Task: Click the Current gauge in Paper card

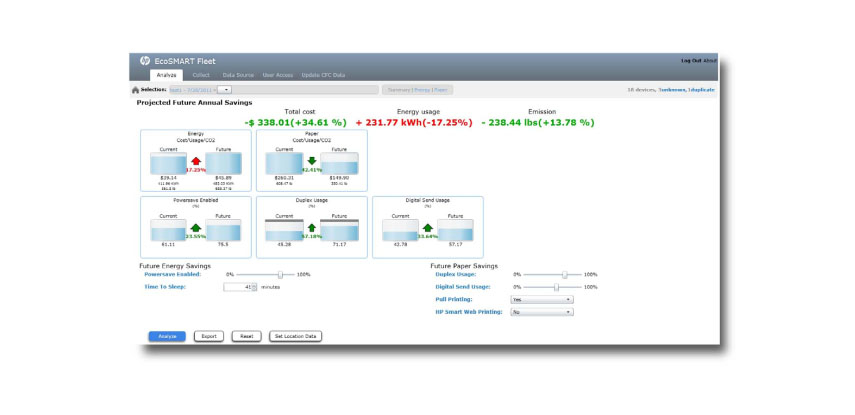Action: tap(284, 164)
